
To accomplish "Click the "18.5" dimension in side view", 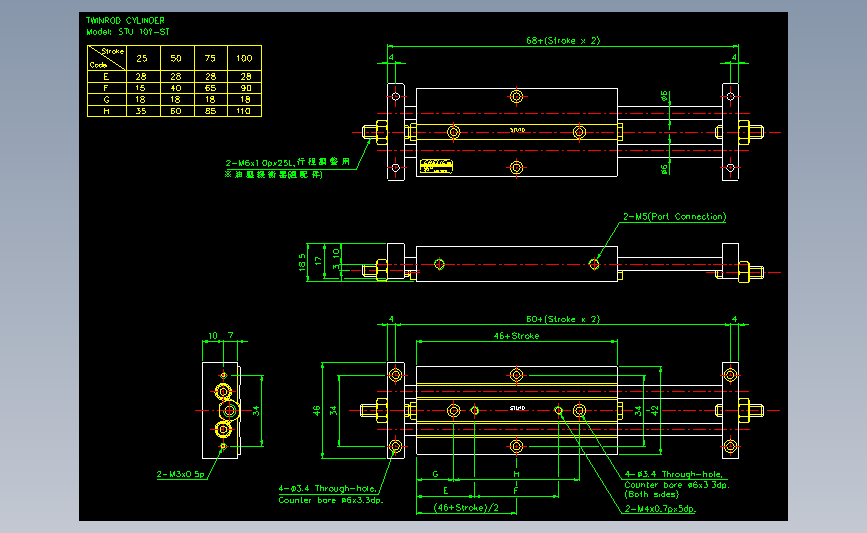I will coord(301,262).
